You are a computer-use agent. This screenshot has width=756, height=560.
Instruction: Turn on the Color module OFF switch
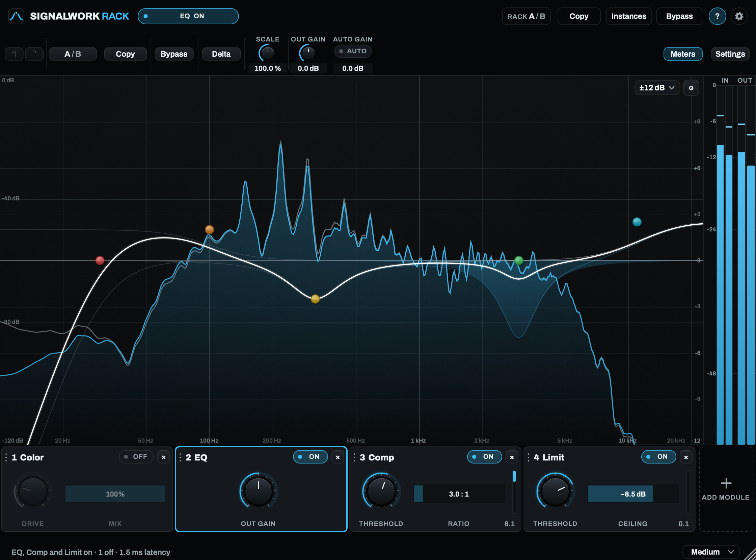click(136, 457)
